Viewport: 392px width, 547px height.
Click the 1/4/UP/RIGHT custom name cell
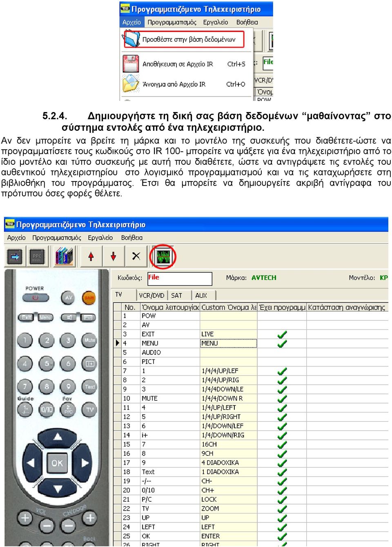coord(229,417)
